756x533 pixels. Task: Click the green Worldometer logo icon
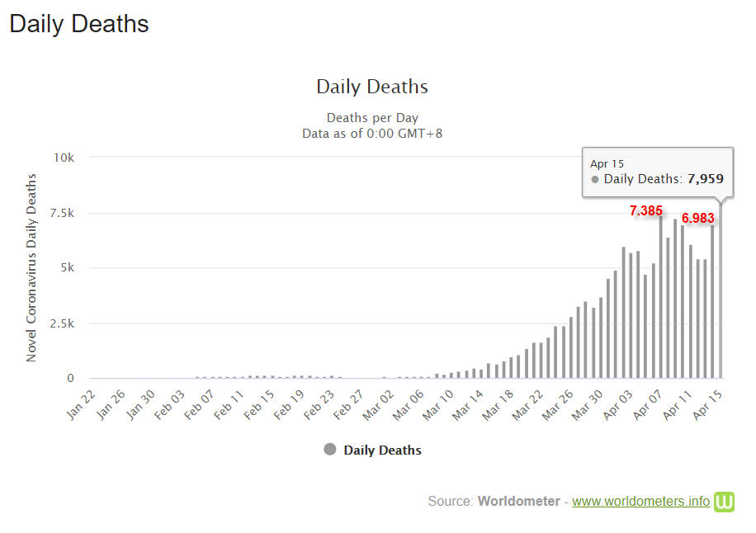(725, 502)
